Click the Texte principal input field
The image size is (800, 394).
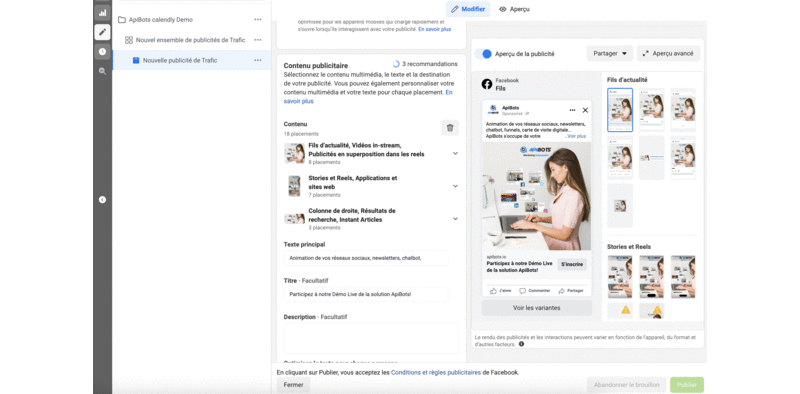coord(366,258)
